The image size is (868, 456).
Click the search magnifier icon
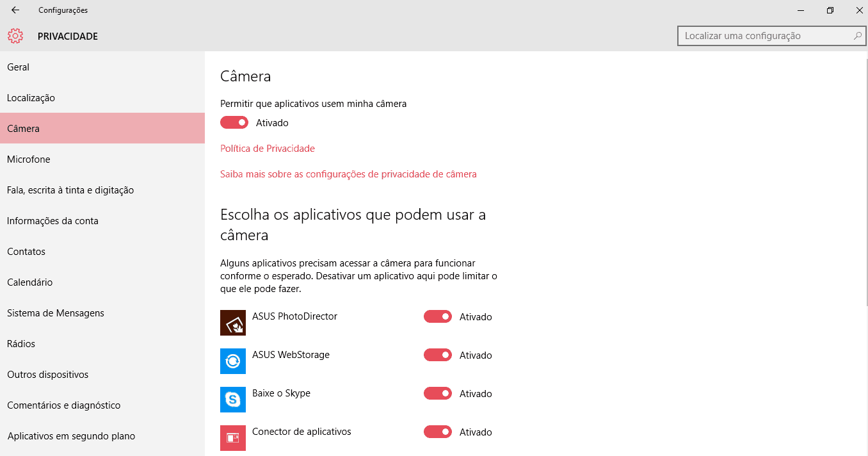[x=858, y=36]
